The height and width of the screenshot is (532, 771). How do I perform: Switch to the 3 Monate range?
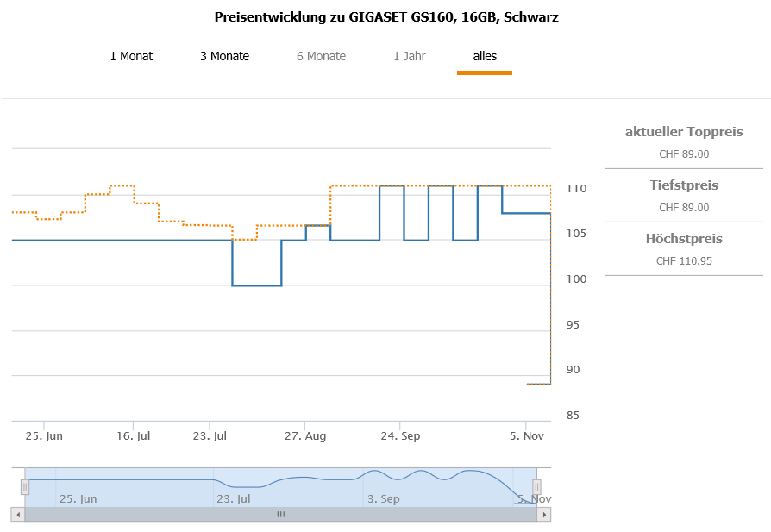[x=224, y=57]
